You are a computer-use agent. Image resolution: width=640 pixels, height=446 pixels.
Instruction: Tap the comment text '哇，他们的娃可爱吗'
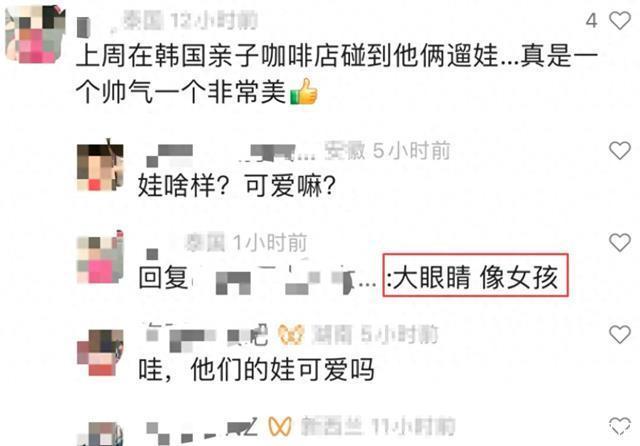[256, 370]
